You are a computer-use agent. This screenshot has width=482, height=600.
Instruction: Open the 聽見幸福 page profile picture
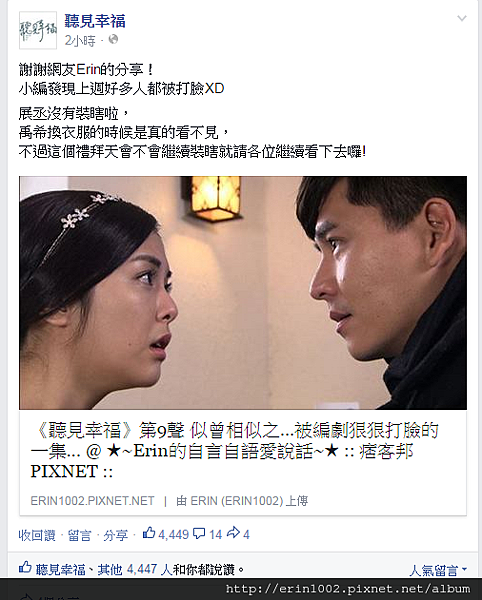click(x=38, y=30)
